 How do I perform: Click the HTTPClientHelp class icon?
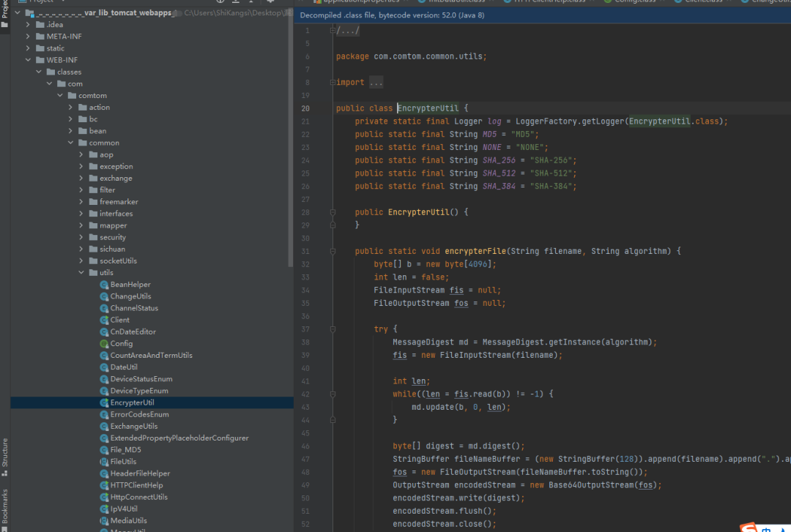[x=104, y=485]
